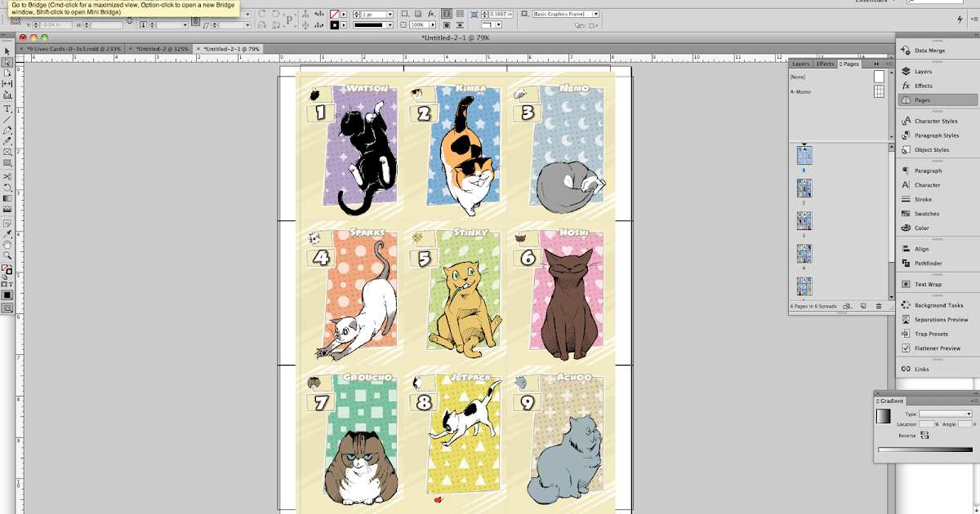Open the Pages panel flyout menu
980x514 pixels.
click(889, 64)
